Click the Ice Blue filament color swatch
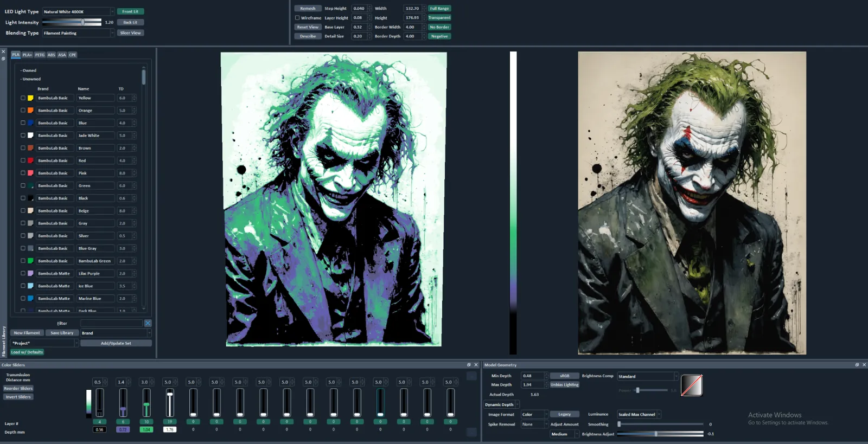Image resolution: width=868 pixels, height=444 pixels. (x=30, y=286)
